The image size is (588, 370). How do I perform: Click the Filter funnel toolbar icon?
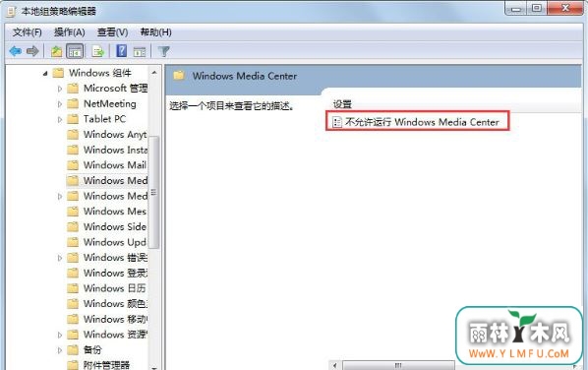click(x=164, y=51)
